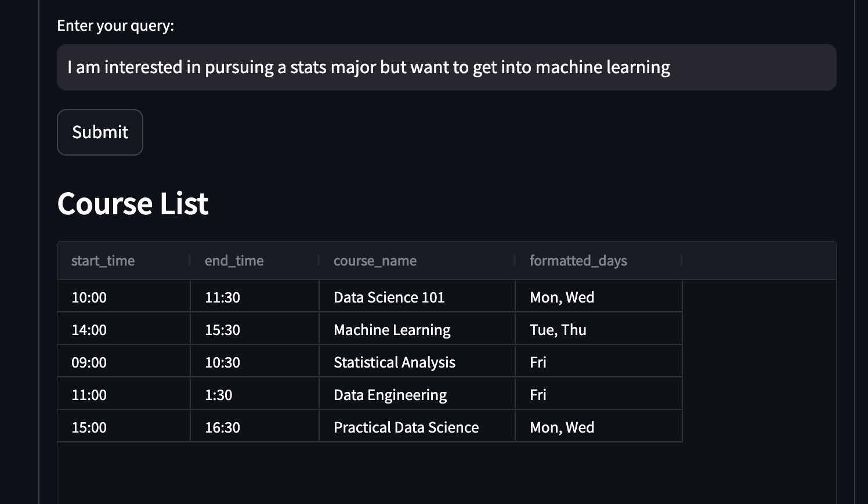Click the 14:00 start time cell

coord(124,329)
